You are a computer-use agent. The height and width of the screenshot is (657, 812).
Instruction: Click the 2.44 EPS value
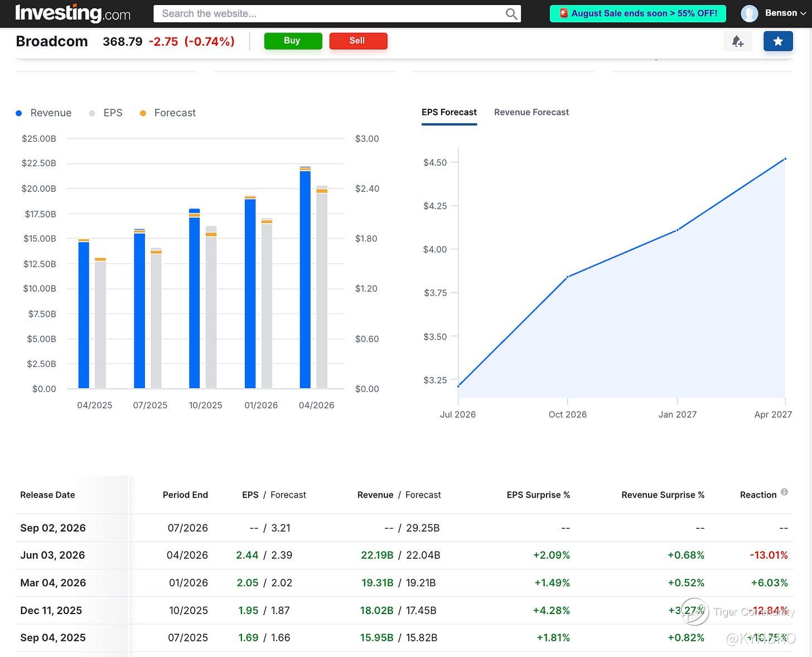click(247, 555)
